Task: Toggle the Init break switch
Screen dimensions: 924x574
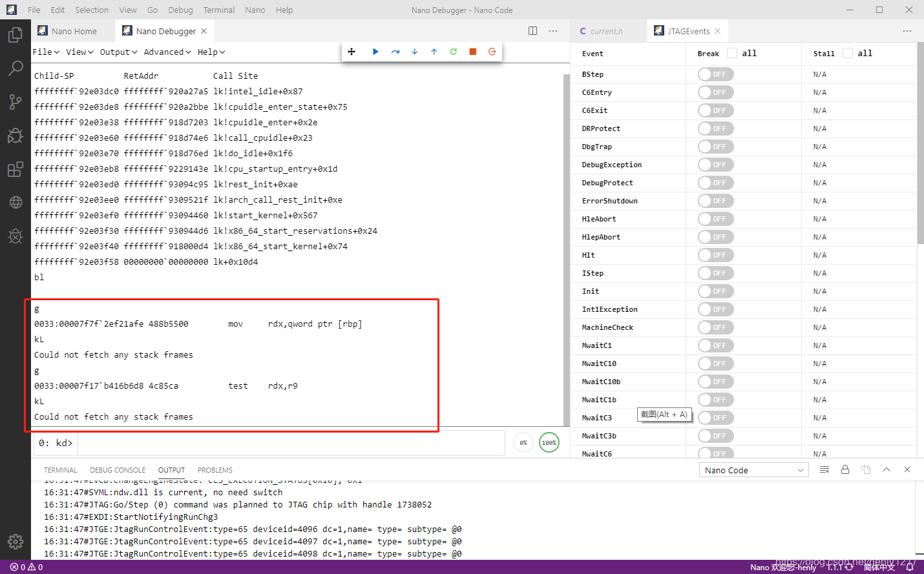Action: [x=715, y=291]
